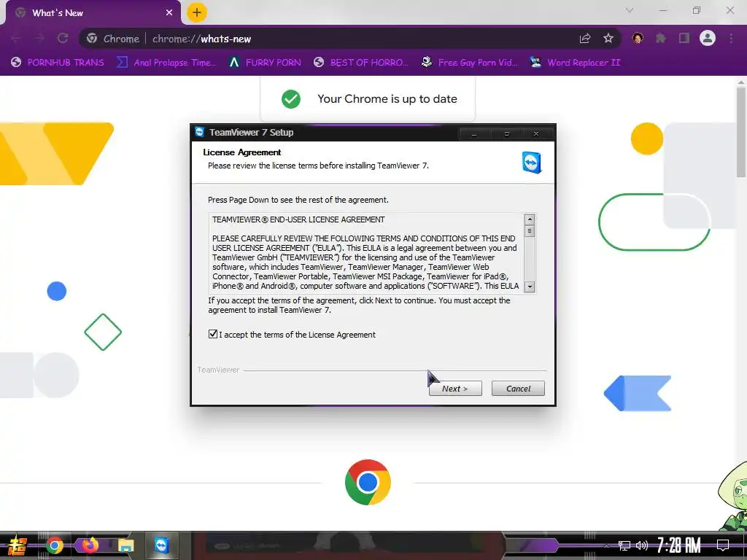Image resolution: width=747 pixels, height=560 pixels.
Task: Open the Windows notification center
Action: [723, 545]
